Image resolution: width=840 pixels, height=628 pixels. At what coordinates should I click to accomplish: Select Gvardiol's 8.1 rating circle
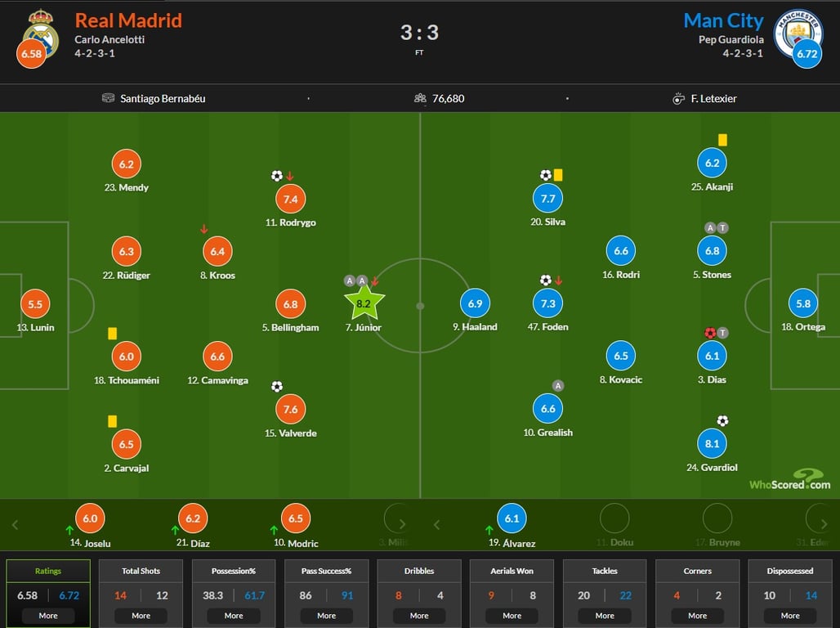(x=712, y=444)
